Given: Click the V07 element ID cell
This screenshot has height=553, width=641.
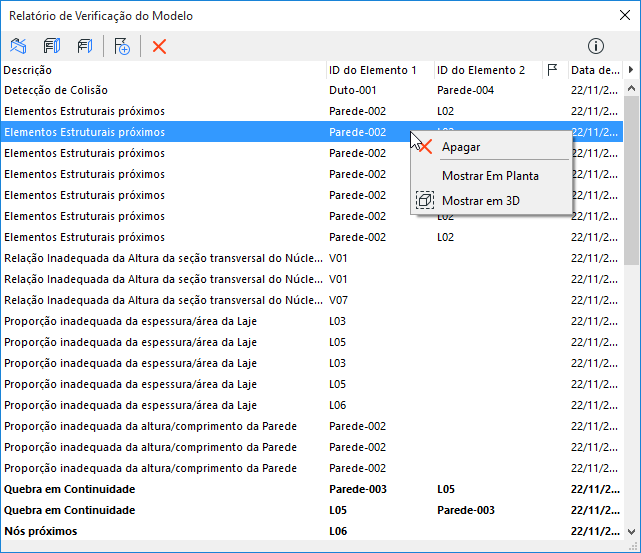Looking at the screenshot, I should click(338, 300).
